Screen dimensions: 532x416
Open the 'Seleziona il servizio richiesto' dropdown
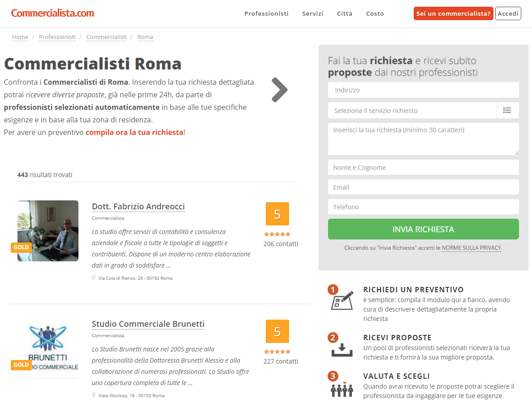click(x=412, y=110)
